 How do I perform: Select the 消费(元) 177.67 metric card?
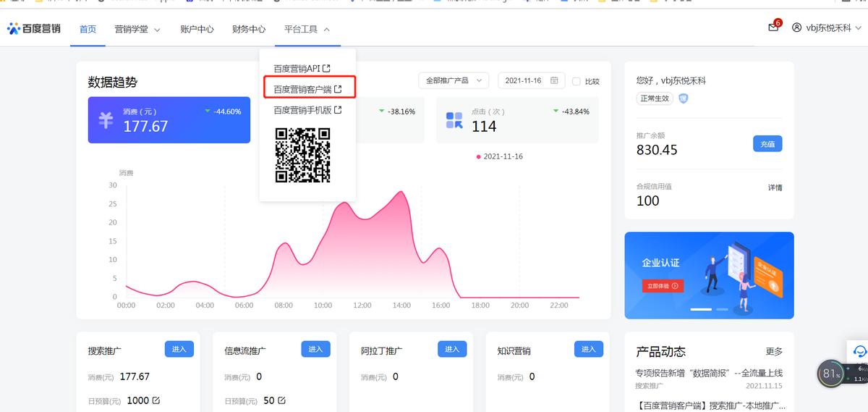169,120
